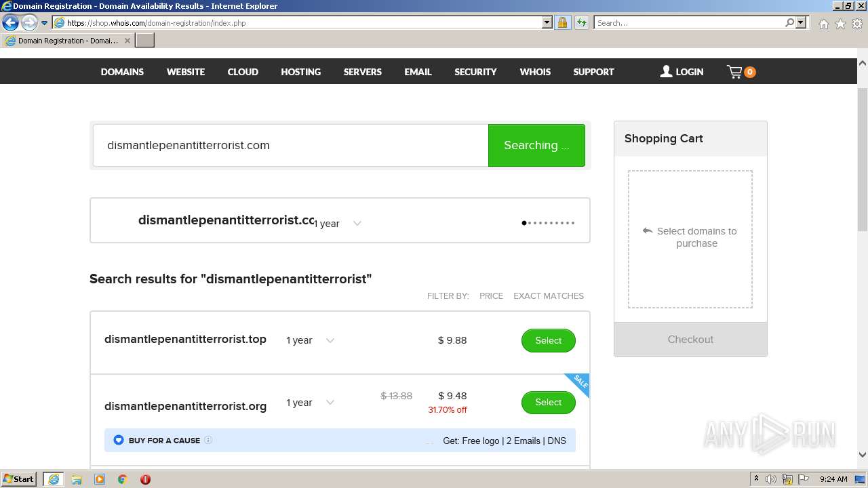
Task: Select the Domain Registration browser tab
Action: click(67, 41)
